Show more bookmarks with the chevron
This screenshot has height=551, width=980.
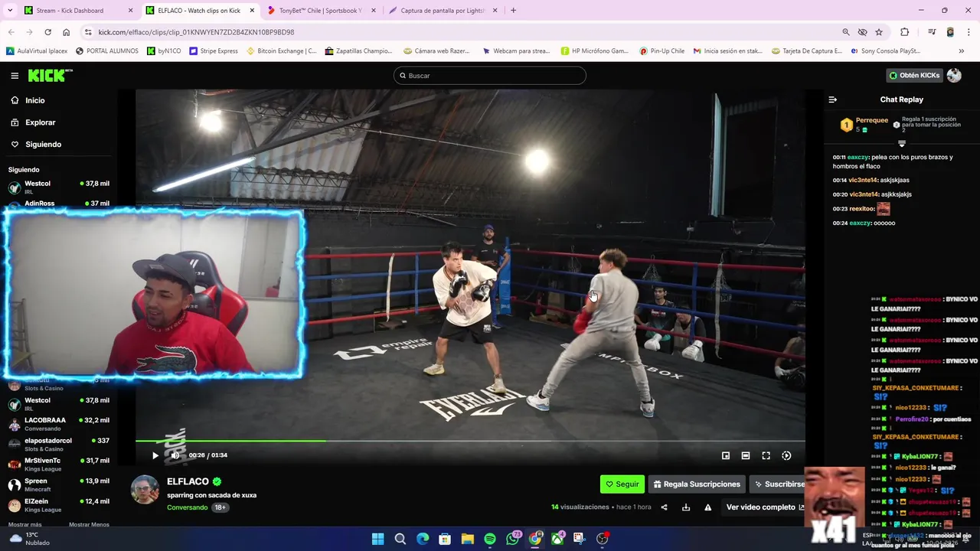click(961, 51)
